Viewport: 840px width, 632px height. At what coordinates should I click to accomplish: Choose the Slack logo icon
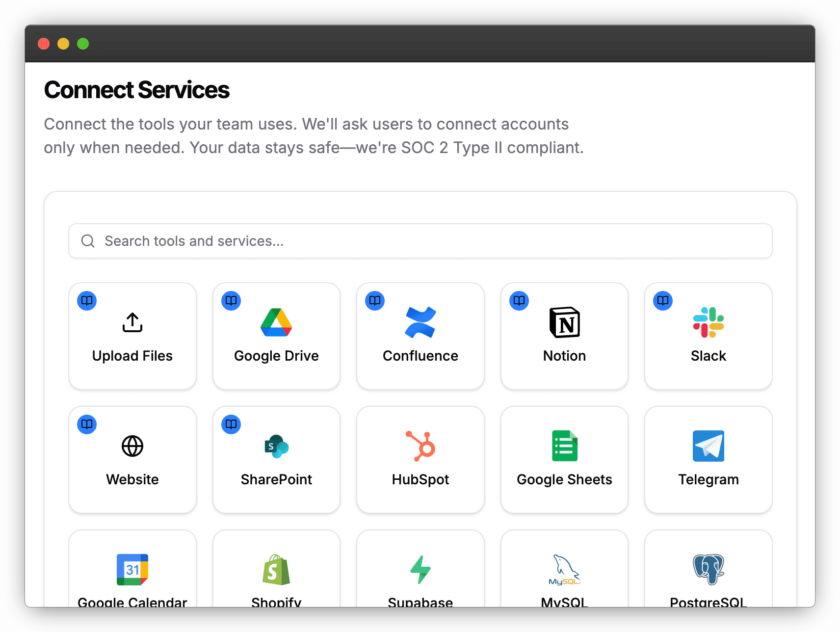pyautogui.click(x=708, y=322)
